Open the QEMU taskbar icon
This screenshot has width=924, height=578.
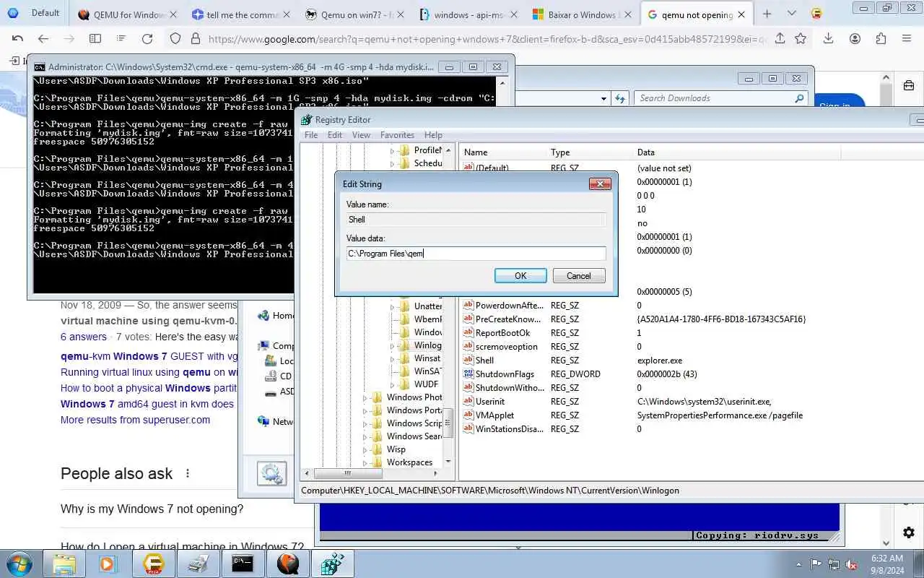[287, 564]
